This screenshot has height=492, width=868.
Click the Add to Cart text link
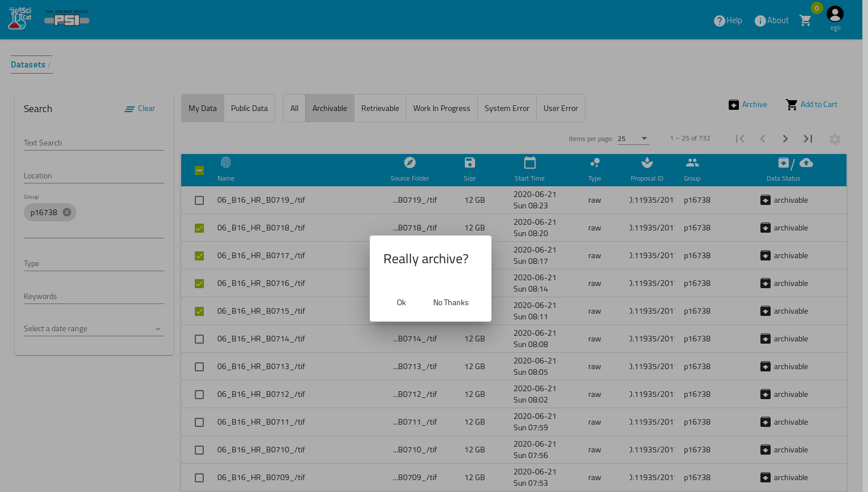coord(819,105)
